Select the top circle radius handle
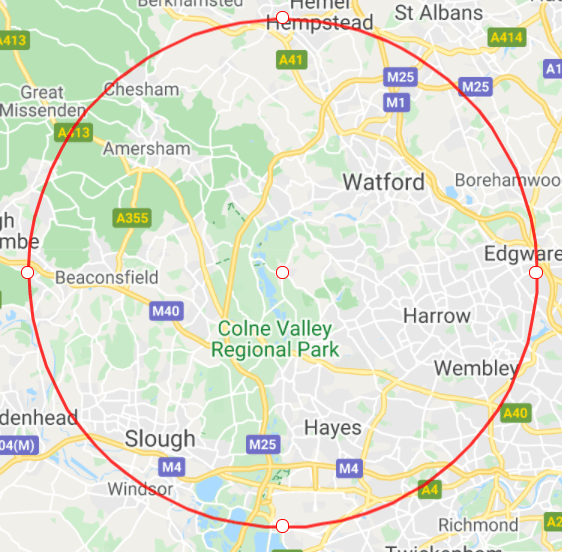The width and height of the screenshot is (562, 552). [x=282, y=17]
